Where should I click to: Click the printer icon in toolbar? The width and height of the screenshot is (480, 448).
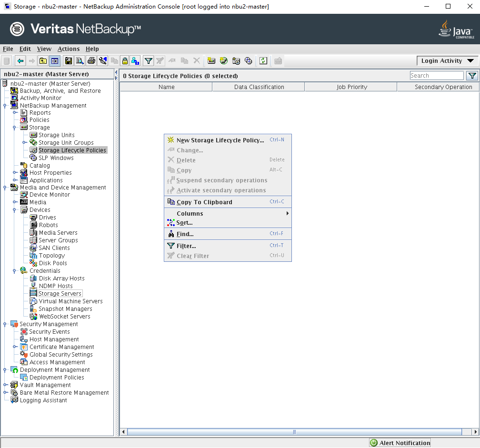[x=91, y=61]
